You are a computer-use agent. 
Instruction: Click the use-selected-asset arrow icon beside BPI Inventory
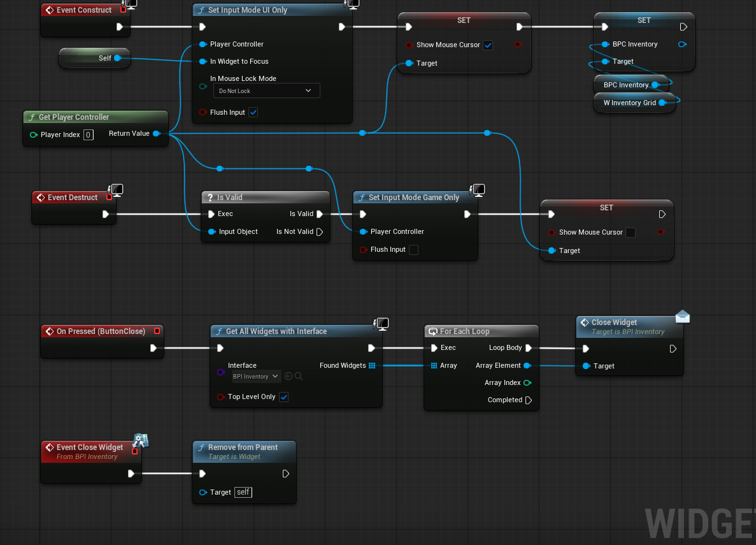[x=289, y=376]
